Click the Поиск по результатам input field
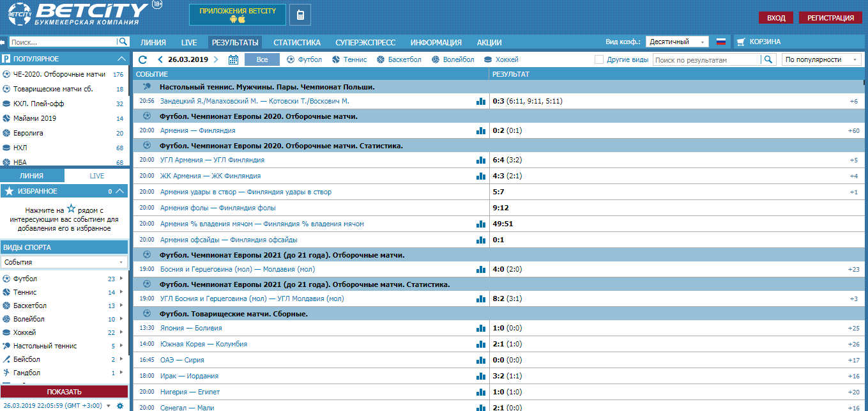Image resolution: width=868 pixels, height=411 pixels. pyautogui.click(x=707, y=59)
